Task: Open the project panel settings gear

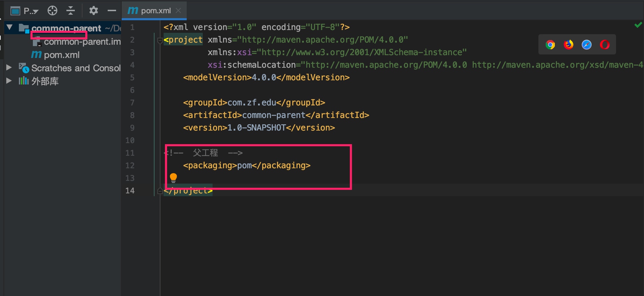Action: (x=93, y=11)
